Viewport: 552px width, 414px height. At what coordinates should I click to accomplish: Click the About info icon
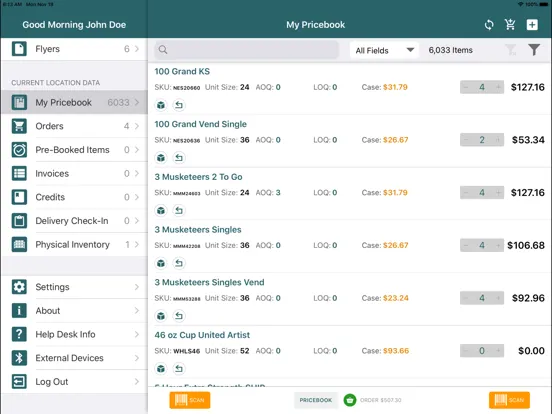coord(19,310)
